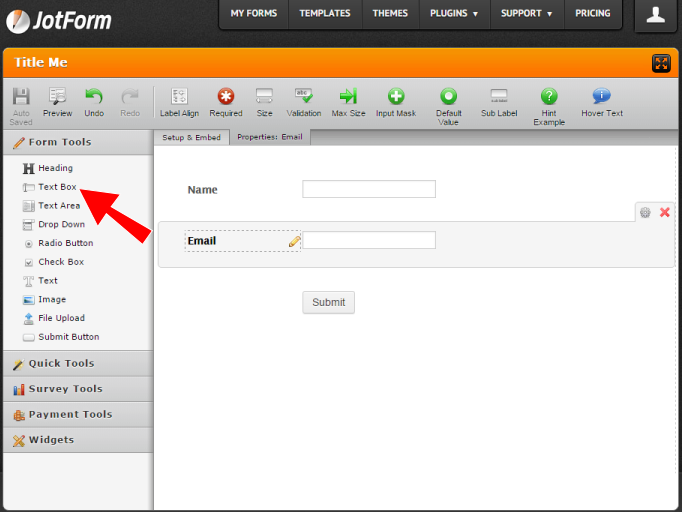Add a Text Area field
The height and width of the screenshot is (512, 682).
tap(51, 206)
